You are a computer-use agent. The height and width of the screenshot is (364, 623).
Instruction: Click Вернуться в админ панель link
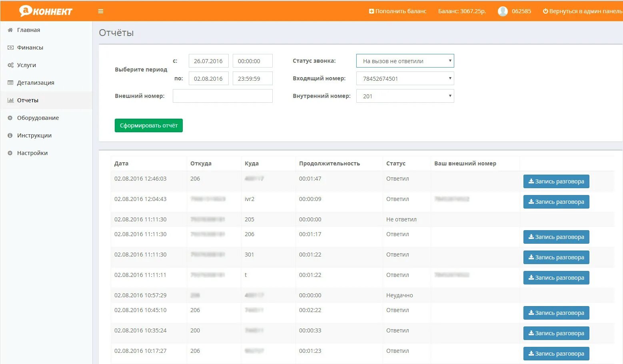tap(582, 11)
